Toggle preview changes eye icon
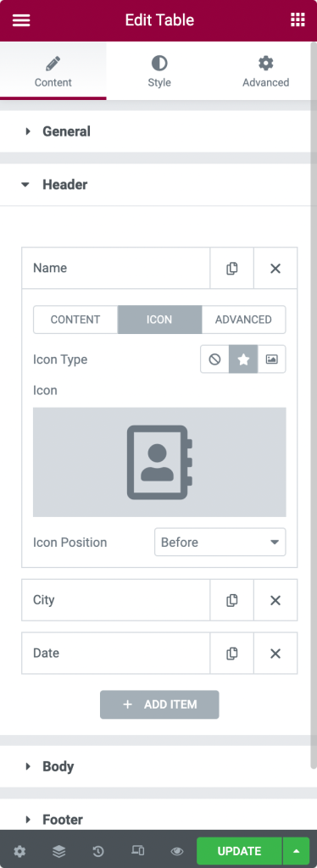Screen dimensions: 317x868 click(x=177, y=851)
